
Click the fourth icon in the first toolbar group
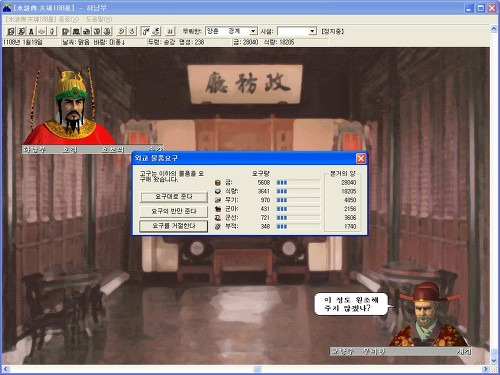point(41,31)
